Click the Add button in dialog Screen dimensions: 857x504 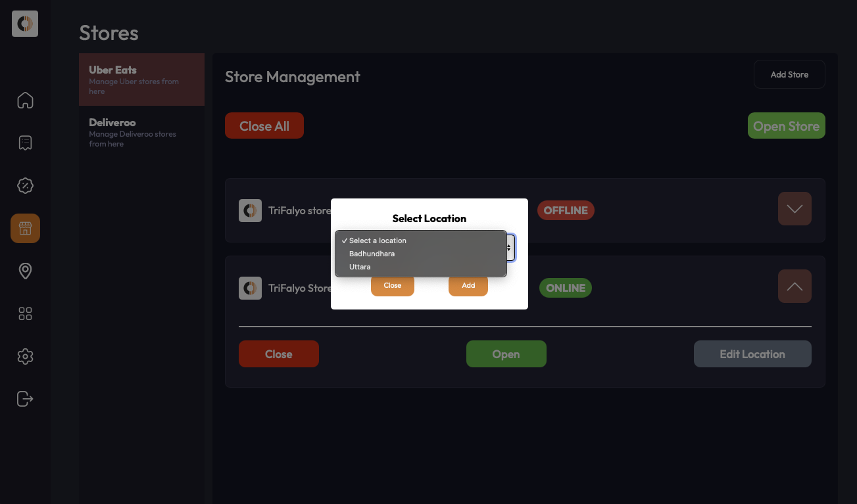468,286
